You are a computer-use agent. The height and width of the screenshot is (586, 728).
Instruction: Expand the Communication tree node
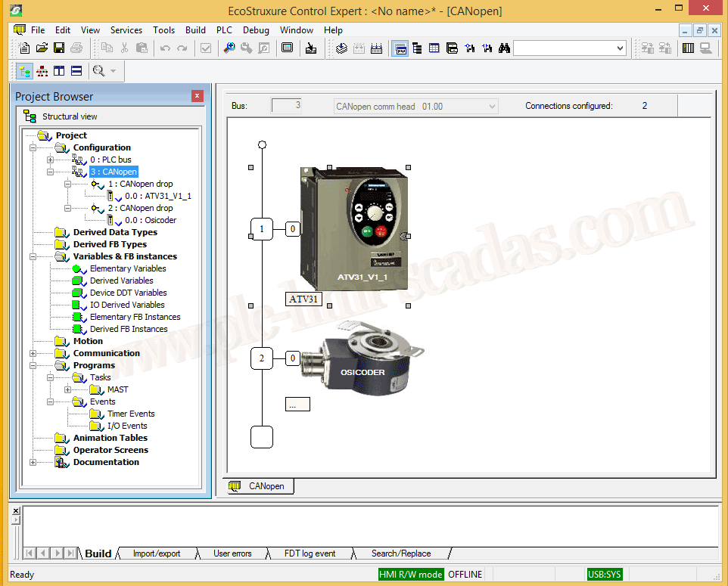point(33,353)
